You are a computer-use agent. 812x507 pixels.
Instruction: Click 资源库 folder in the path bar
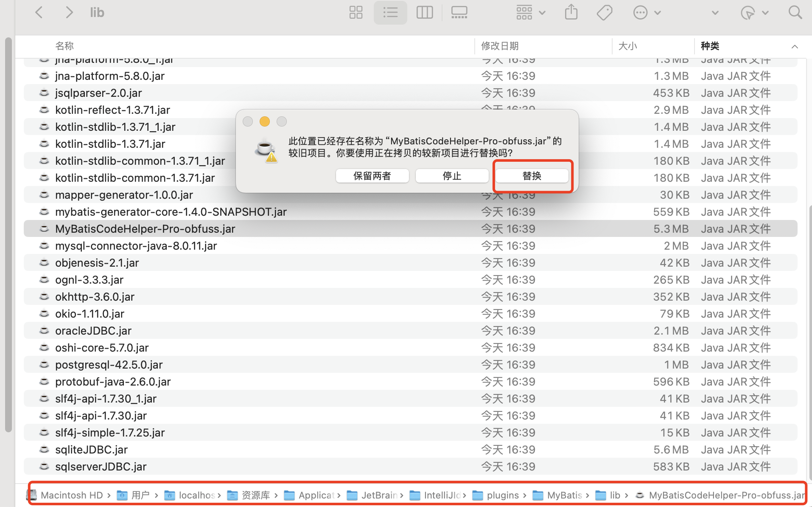tap(249, 495)
